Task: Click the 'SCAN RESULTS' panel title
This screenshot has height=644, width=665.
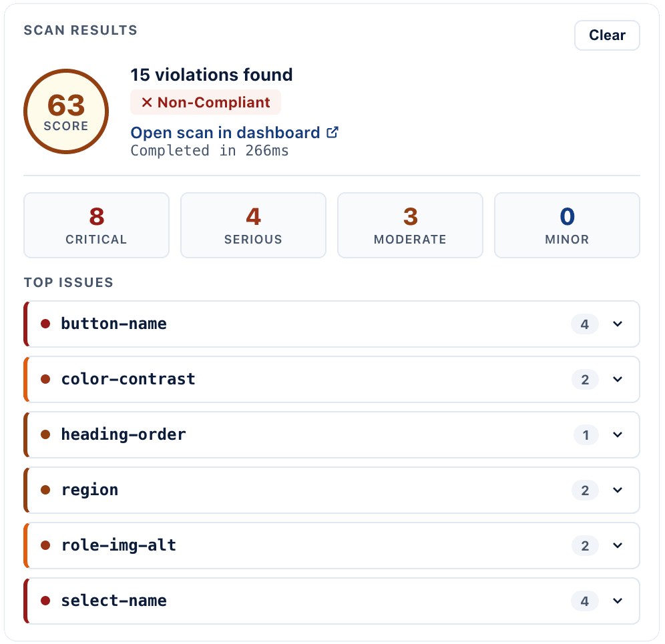Action: (x=81, y=30)
